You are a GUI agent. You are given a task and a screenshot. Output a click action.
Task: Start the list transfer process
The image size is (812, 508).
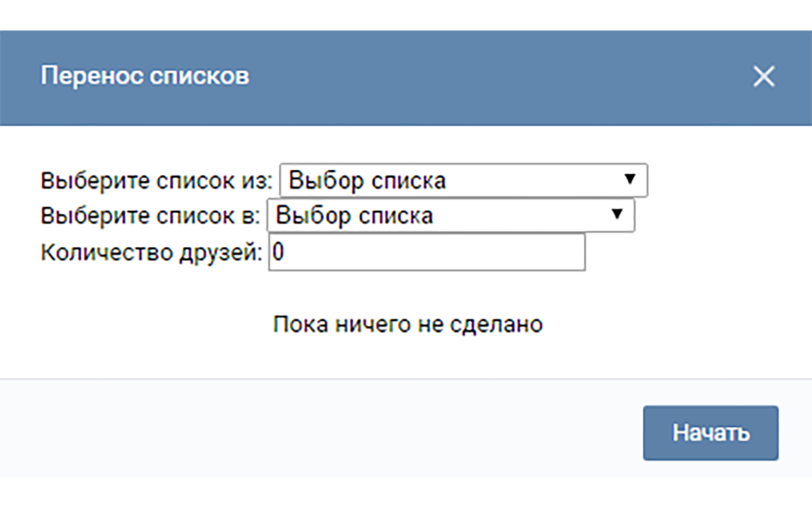point(710,432)
